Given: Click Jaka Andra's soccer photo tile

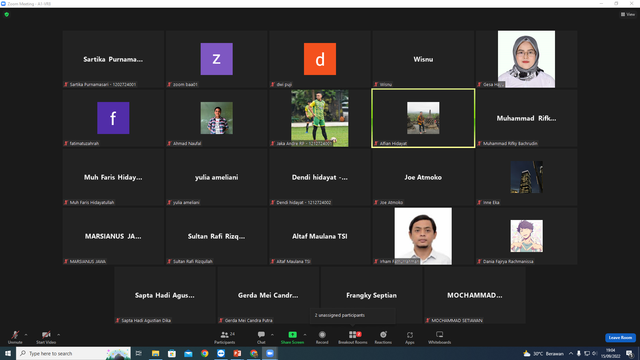Looking at the screenshot, I should pyautogui.click(x=320, y=118).
